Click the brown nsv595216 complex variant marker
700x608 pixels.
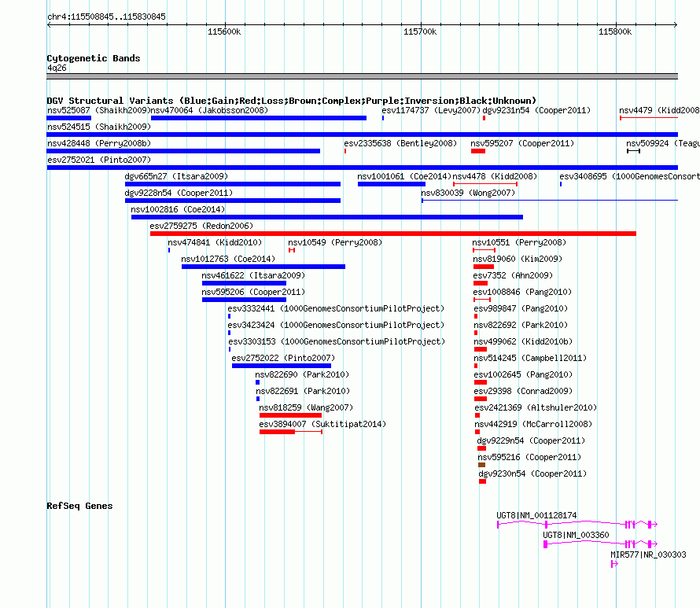(x=481, y=465)
